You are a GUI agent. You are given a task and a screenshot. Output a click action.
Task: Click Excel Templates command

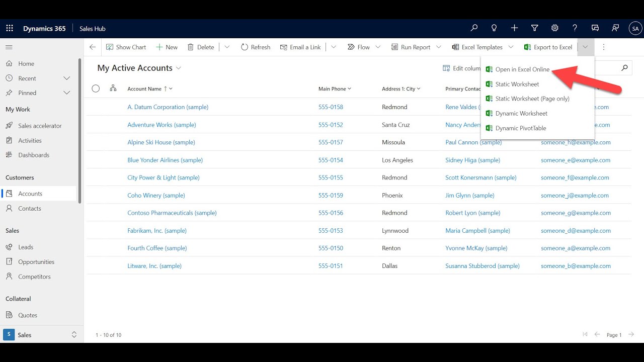477,47
